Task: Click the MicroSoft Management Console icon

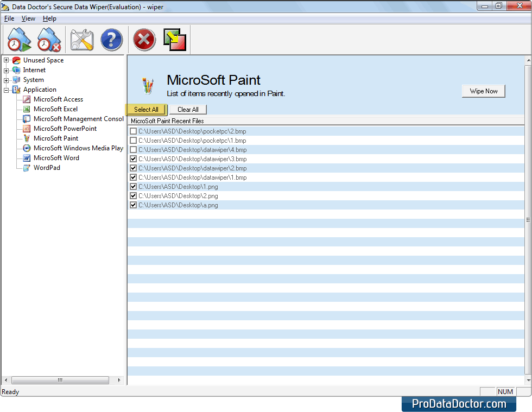Action: click(27, 119)
